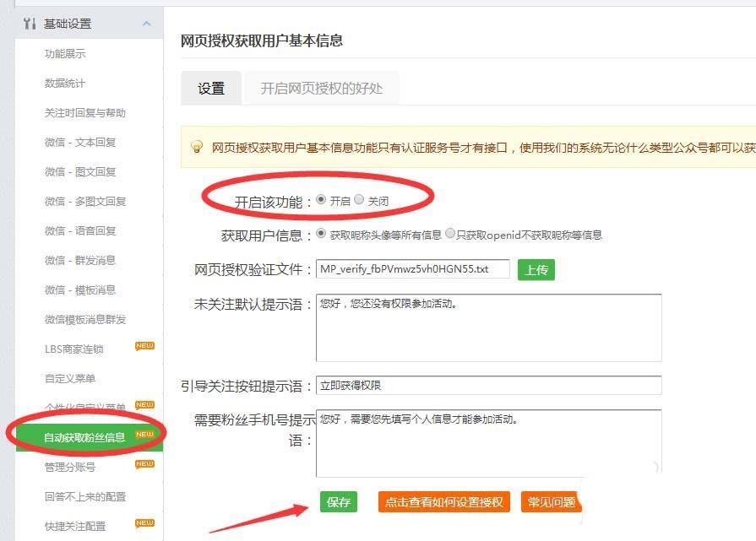Select the 设置 tab
The image size is (756, 541).
point(210,88)
